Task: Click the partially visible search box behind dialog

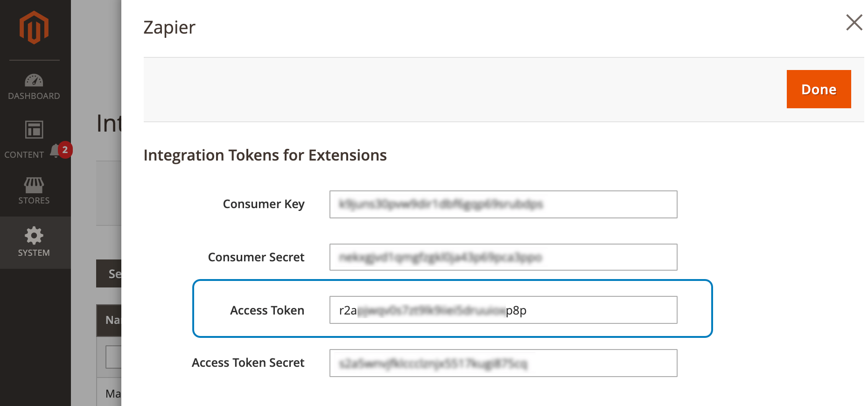Action: (x=114, y=357)
